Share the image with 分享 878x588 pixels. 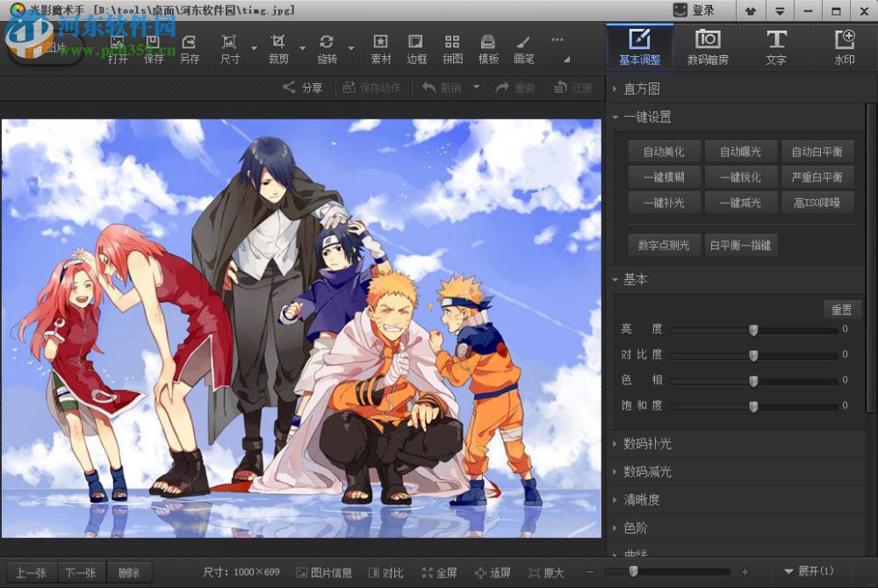[303, 87]
